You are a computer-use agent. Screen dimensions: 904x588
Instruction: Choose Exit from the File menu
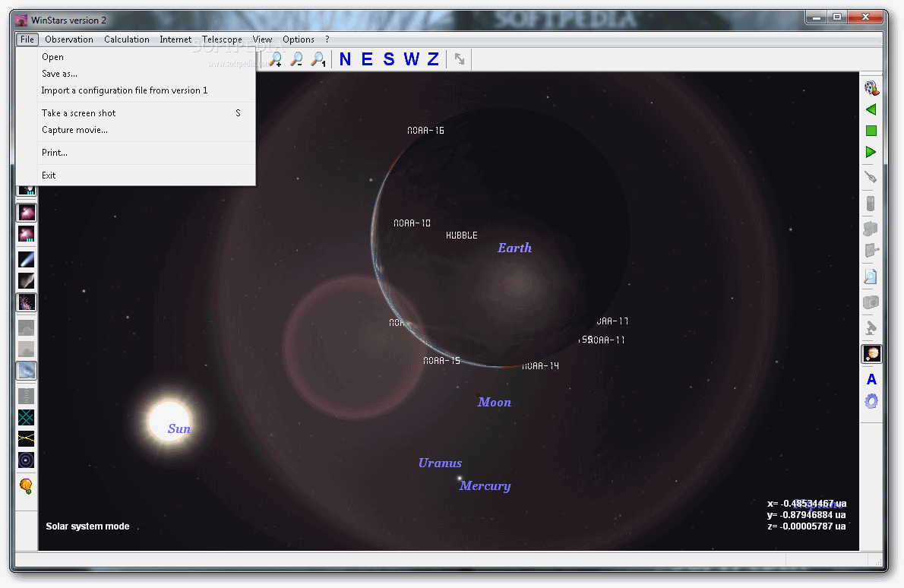136,175
